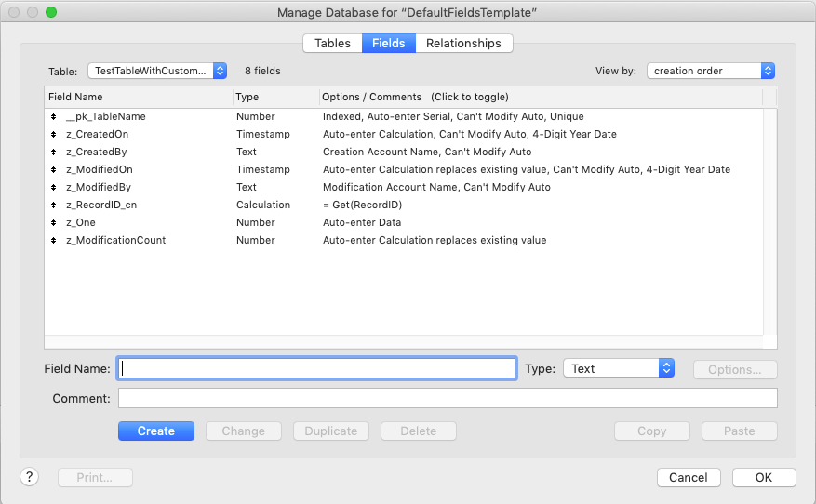Click the reorder handle beside z_CreatedOn
The height and width of the screenshot is (504, 816).
(x=54, y=135)
